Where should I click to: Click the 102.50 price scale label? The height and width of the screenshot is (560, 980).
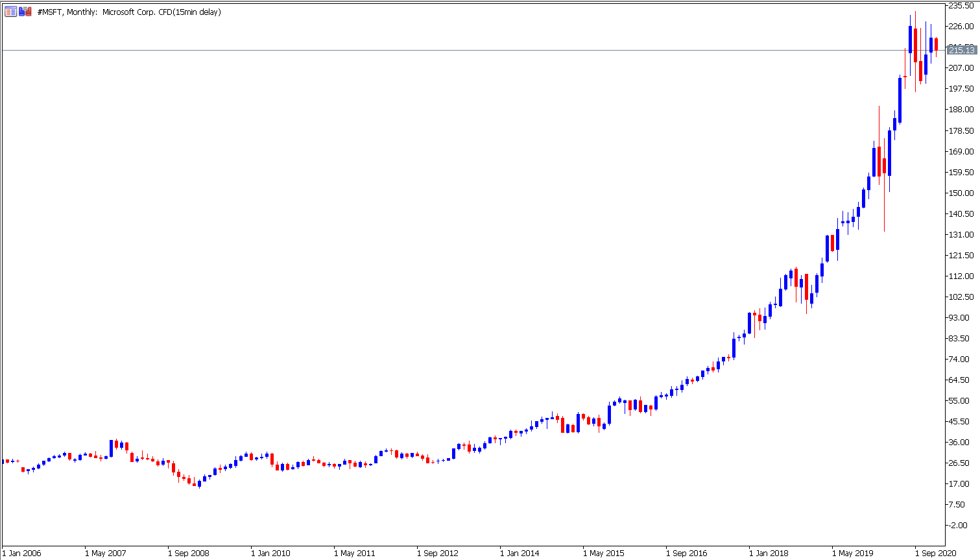click(961, 297)
